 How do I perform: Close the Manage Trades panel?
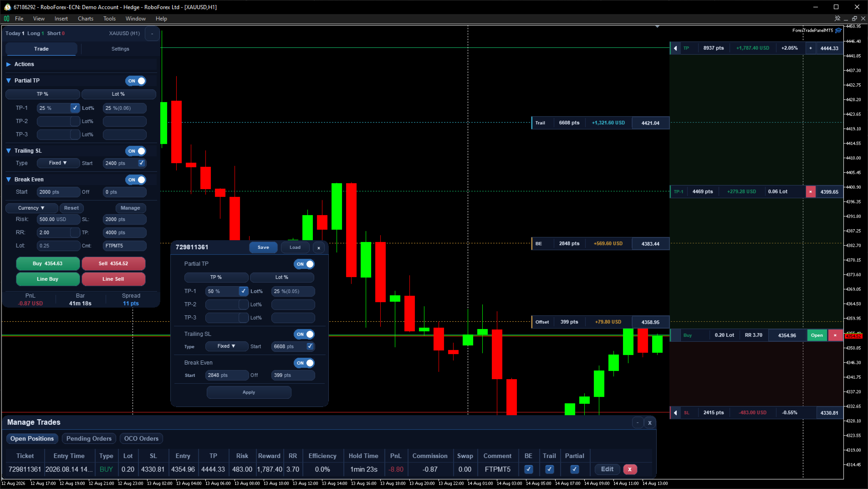coord(650,423)
